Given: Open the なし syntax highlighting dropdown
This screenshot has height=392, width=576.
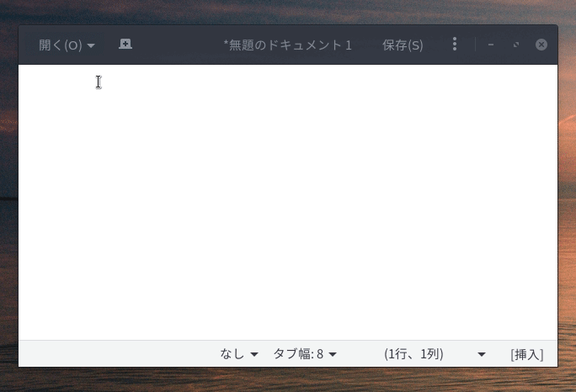Looking at the screenshot, I should click(x=239, y=354).
